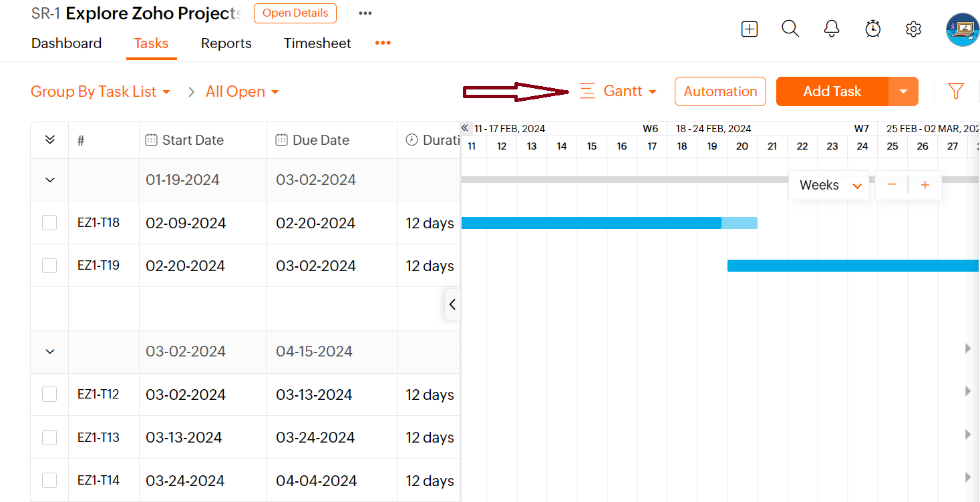Click the project title Explore Zoho Projects
This screenshot has height=502, width=980.
pyautogui.click(x=154, y=13)
